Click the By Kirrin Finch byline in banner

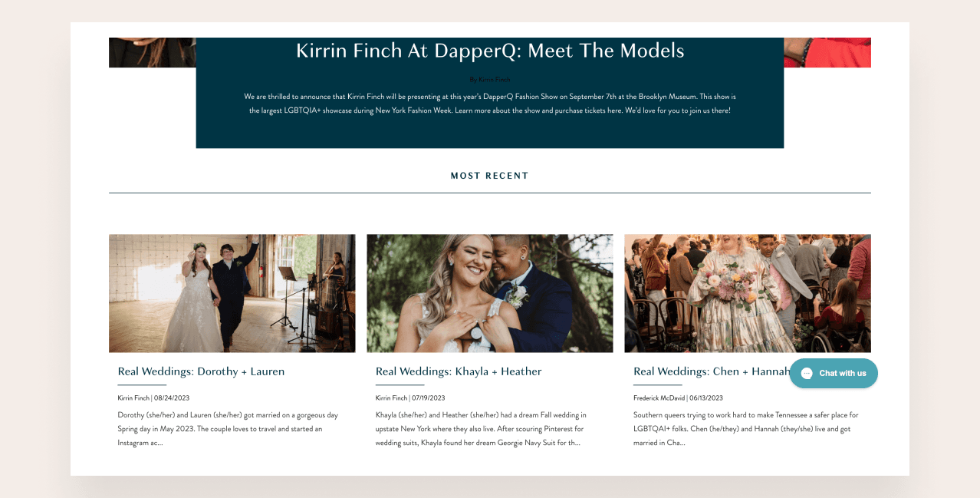pyautogui.click(x=490, y=80)
